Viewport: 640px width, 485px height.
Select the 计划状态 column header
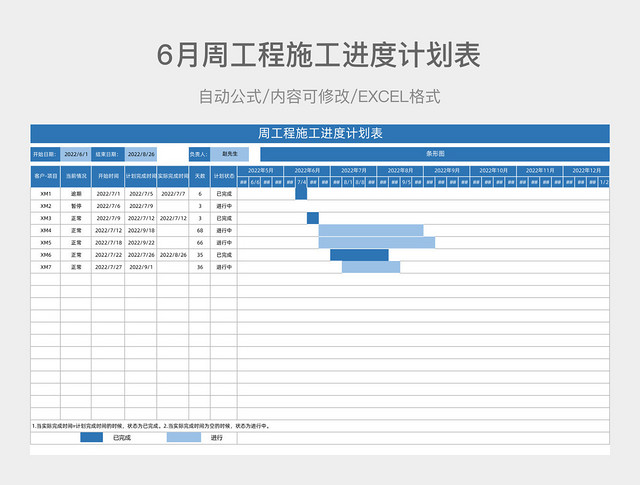[224, 176]
